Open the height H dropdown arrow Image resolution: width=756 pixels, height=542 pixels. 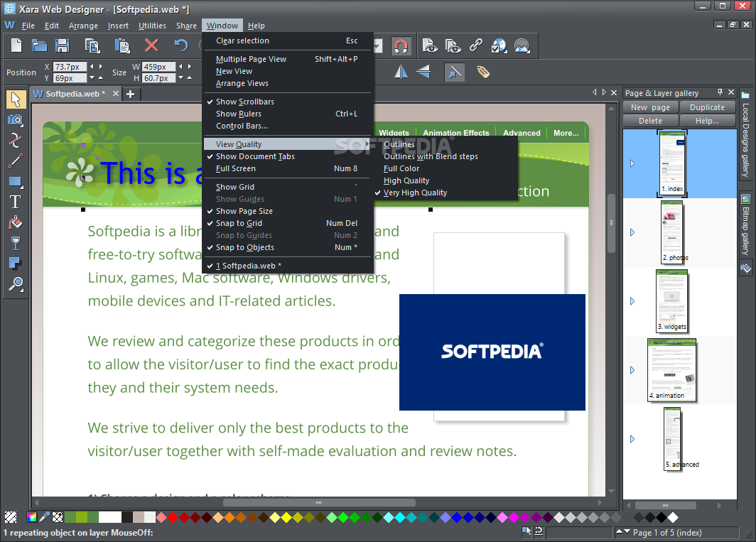click(x=180, y=77)
